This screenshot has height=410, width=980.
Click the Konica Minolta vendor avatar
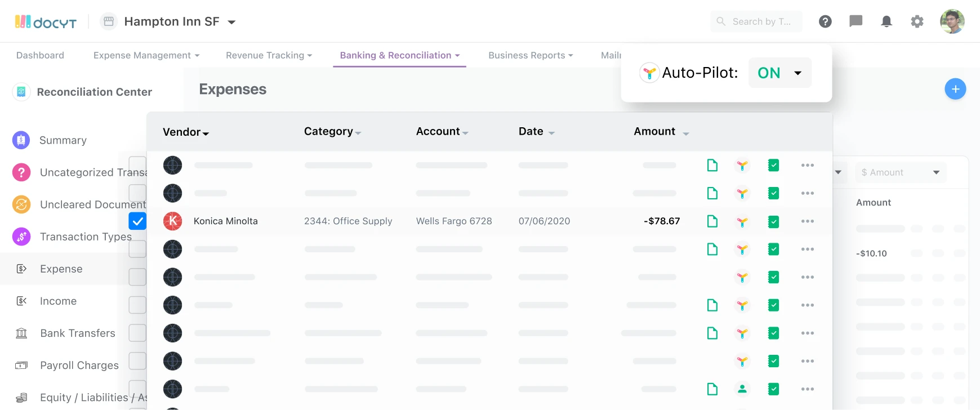tap(172, 221)
